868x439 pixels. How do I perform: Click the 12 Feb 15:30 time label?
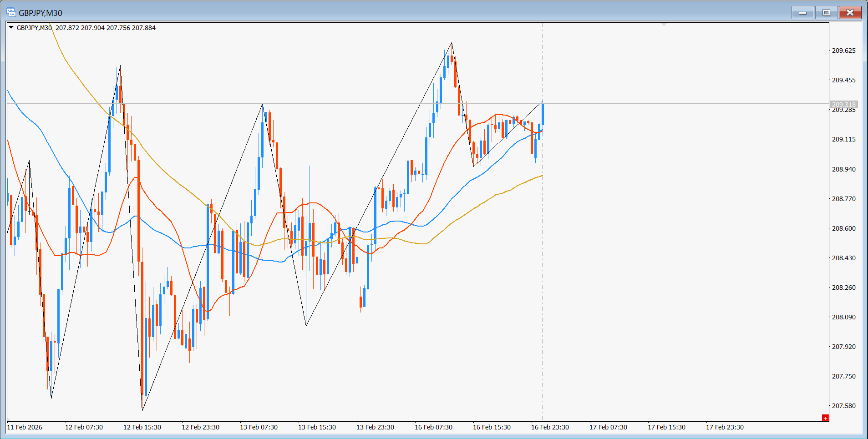pyautogui.click(x=142, y=427)
